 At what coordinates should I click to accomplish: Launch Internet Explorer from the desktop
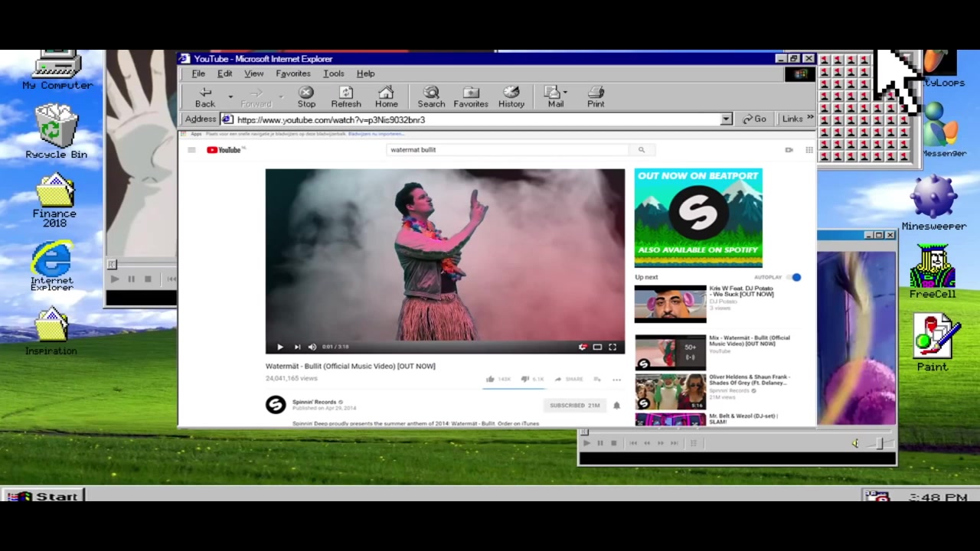pos(52,266)
